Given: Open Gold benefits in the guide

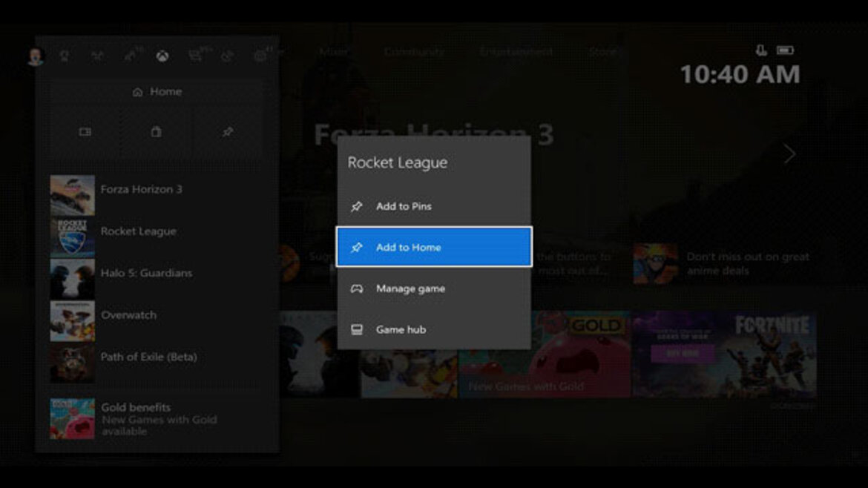Looking at the screenshot, I should click(x=157, y=418).
